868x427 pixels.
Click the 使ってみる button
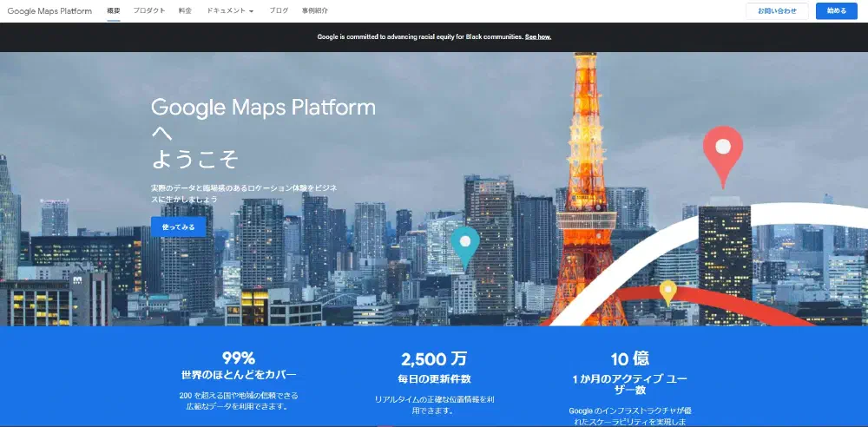pos(178,227)
